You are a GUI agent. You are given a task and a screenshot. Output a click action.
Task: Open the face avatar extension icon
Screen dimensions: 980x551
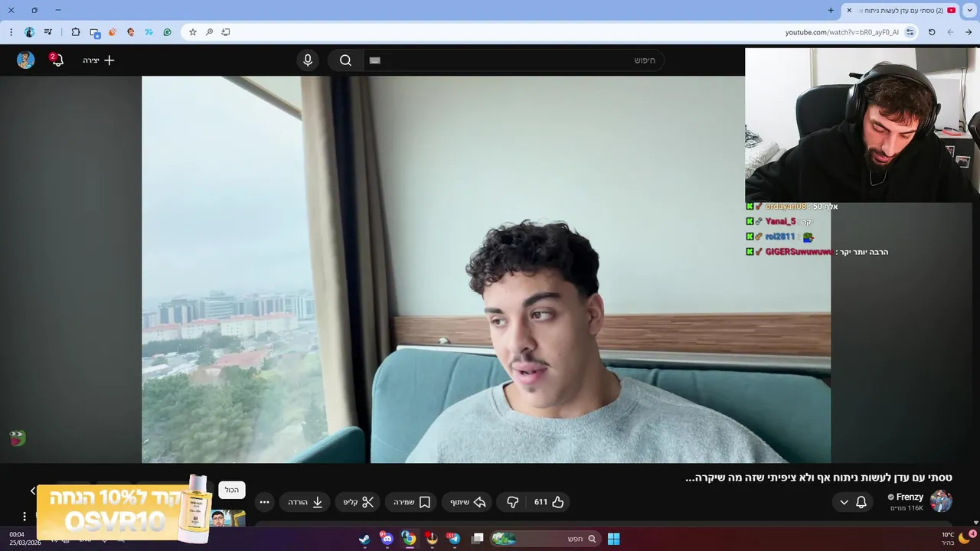[131, 32]
